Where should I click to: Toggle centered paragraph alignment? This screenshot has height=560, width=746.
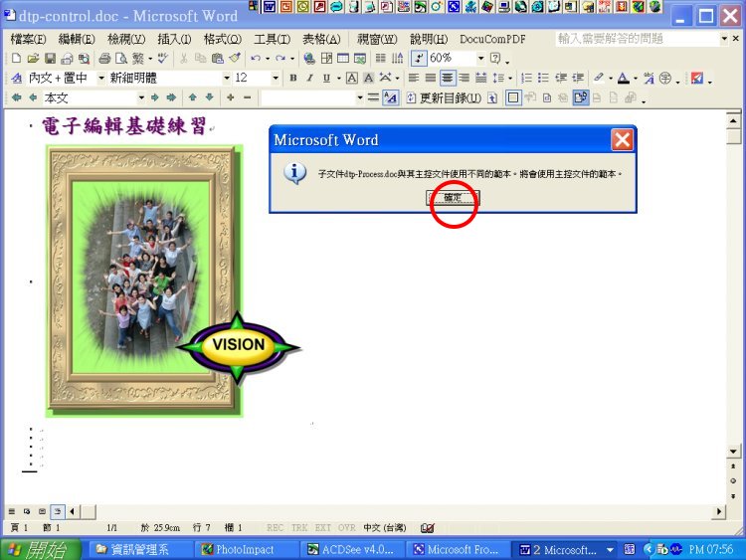pos(448,78)
